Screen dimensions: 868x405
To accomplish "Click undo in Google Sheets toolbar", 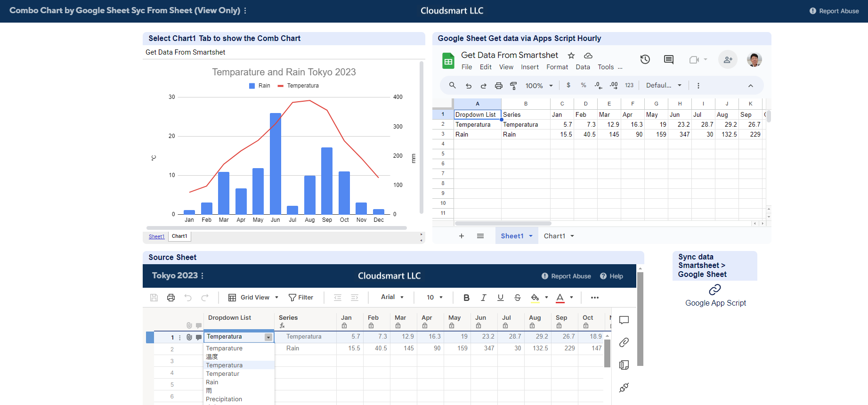I will (469, 86).
